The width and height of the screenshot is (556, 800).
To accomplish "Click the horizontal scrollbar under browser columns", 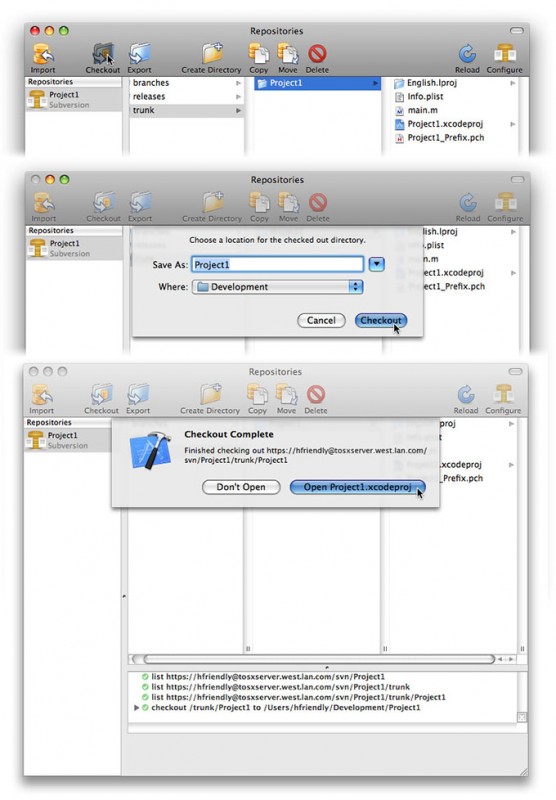I will (x=320, y=659).
